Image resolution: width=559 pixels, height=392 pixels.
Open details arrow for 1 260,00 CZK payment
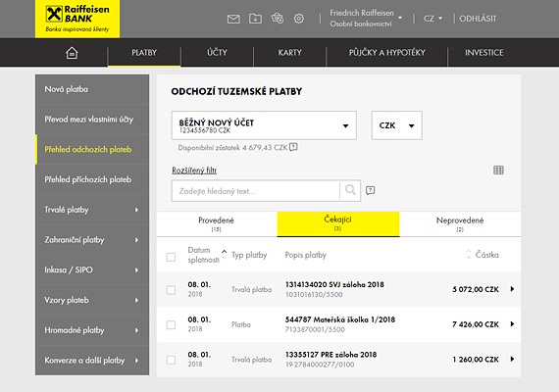tap(512, 359)
